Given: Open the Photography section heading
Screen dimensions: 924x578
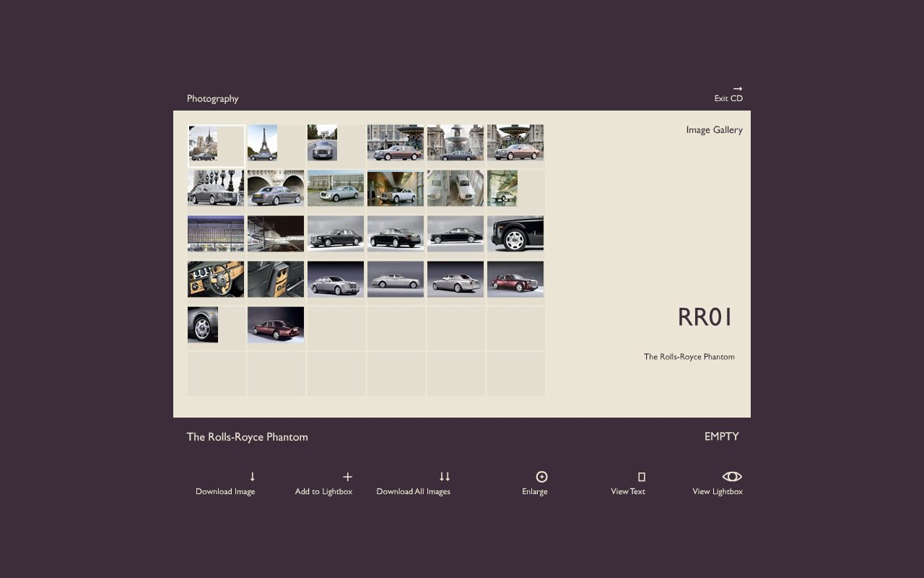Looking at the screenshot, I should pos(212,98).
